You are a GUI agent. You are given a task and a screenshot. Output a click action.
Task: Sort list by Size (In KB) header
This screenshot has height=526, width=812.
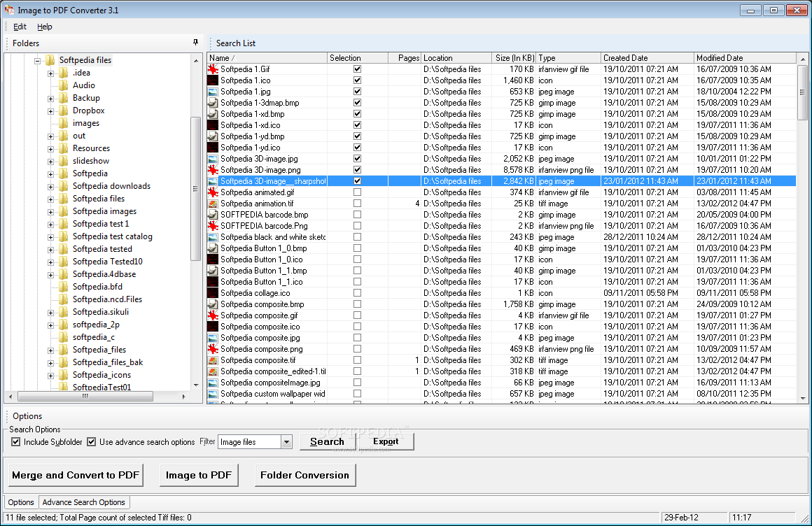click(514, 58)
